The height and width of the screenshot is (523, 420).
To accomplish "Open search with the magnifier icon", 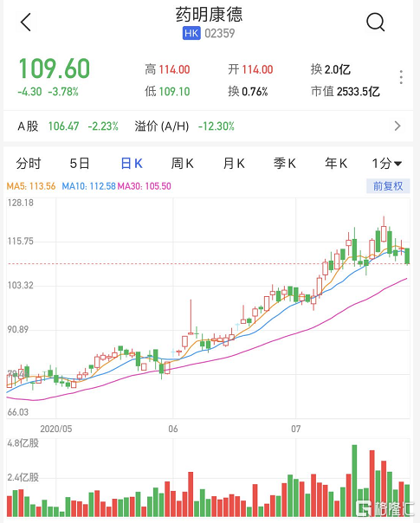I will (375, 23).
